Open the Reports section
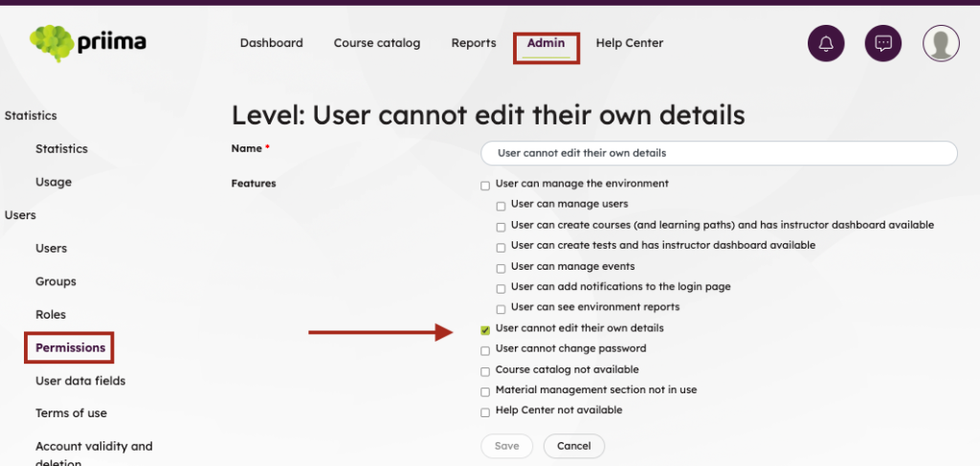980x466 pixels. [x=474, y=43]
